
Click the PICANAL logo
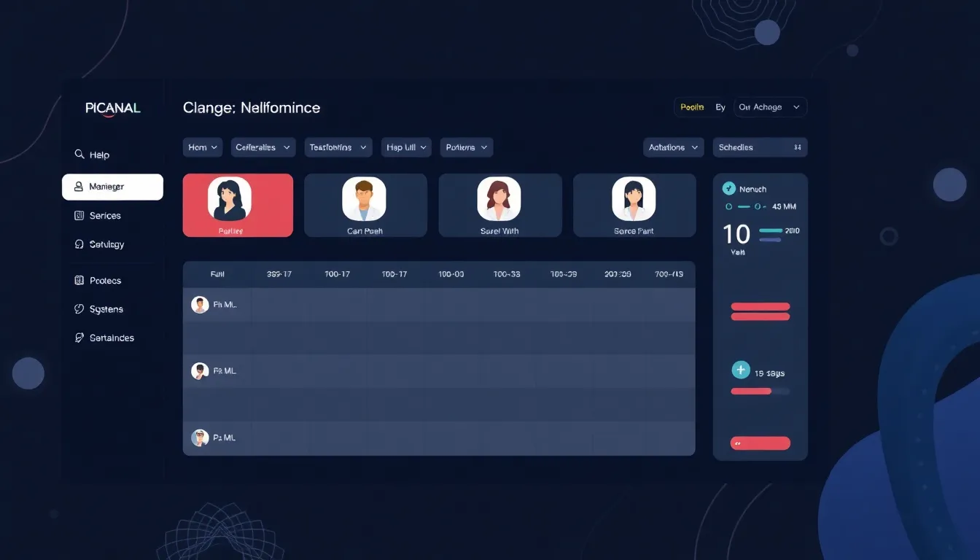(112, 108)
